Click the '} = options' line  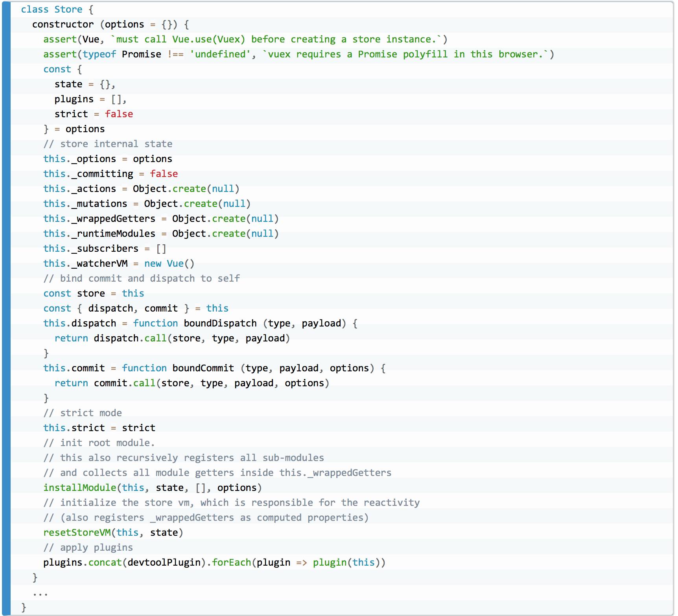[x=74, y=129]
